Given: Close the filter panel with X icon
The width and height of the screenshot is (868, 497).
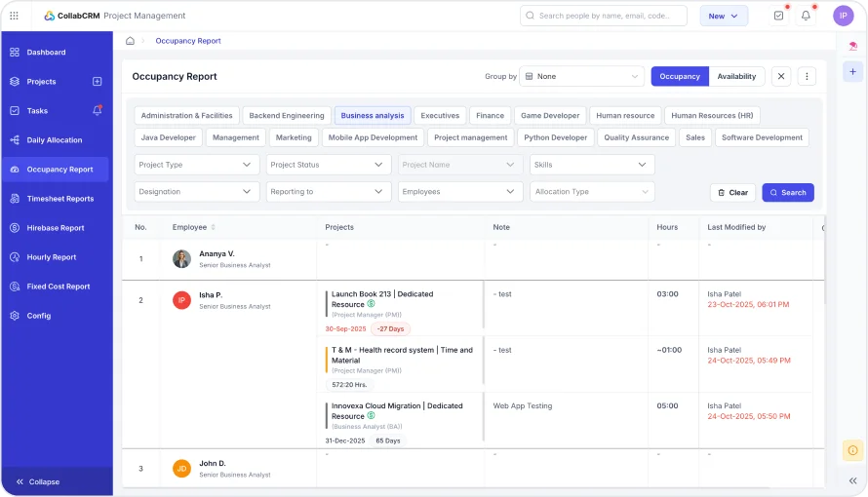Looking at the screenshot, I should [x=780, y=76].
